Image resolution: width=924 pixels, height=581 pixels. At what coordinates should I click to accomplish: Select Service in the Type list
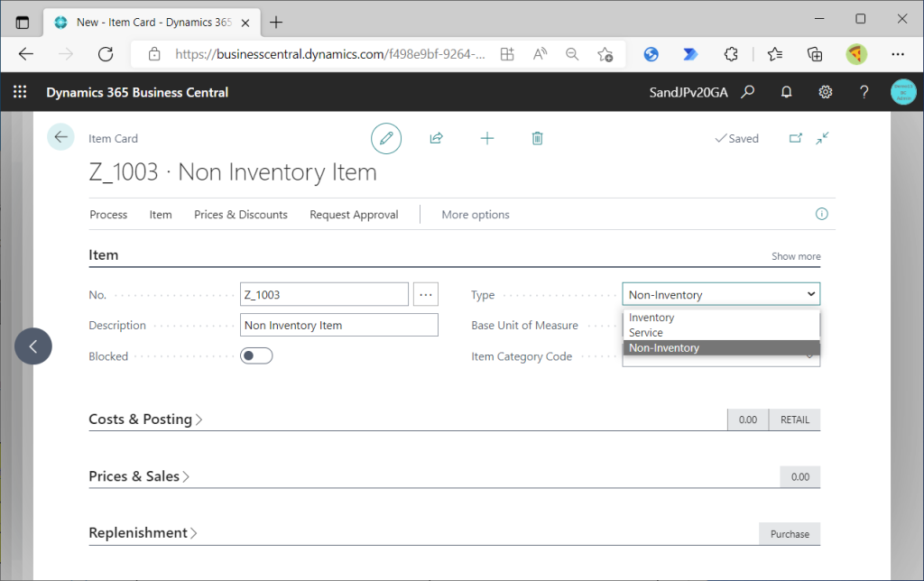point(721,332)
